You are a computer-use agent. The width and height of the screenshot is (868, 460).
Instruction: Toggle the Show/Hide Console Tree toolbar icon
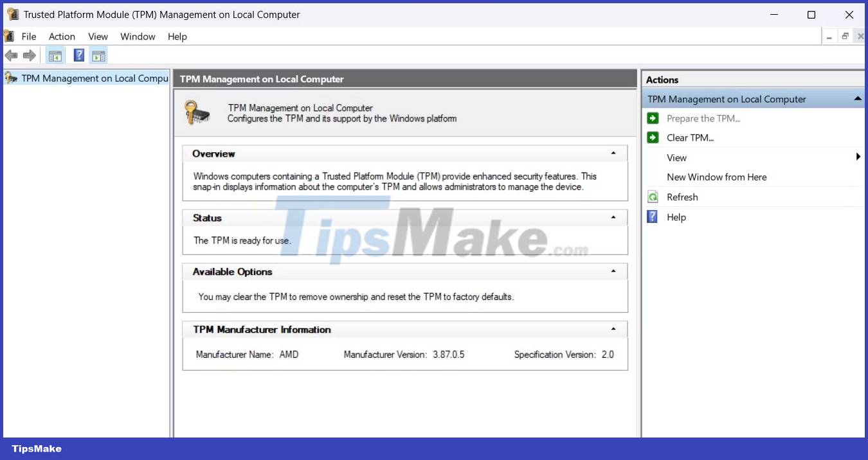pos(55,55)
